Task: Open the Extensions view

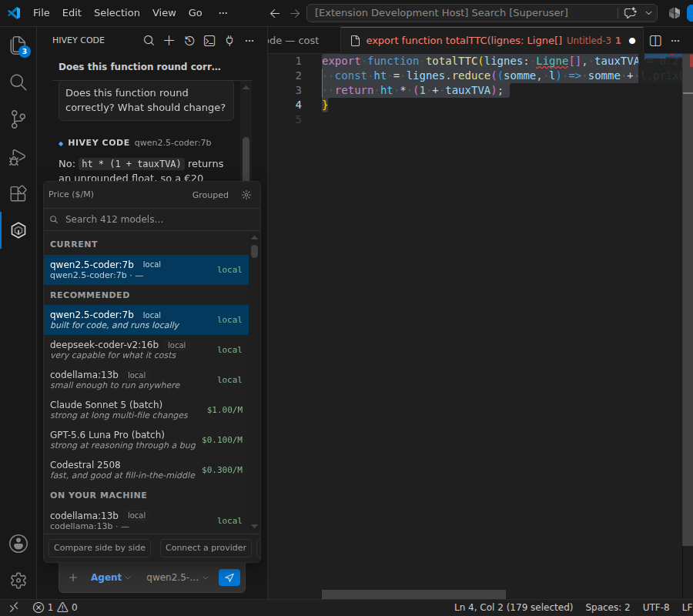Action: tap(18, 193)
